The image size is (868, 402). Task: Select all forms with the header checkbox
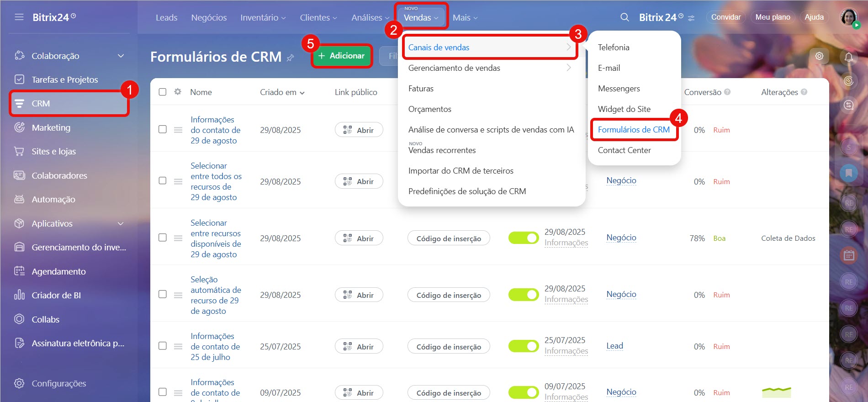(x=163, y=92)
